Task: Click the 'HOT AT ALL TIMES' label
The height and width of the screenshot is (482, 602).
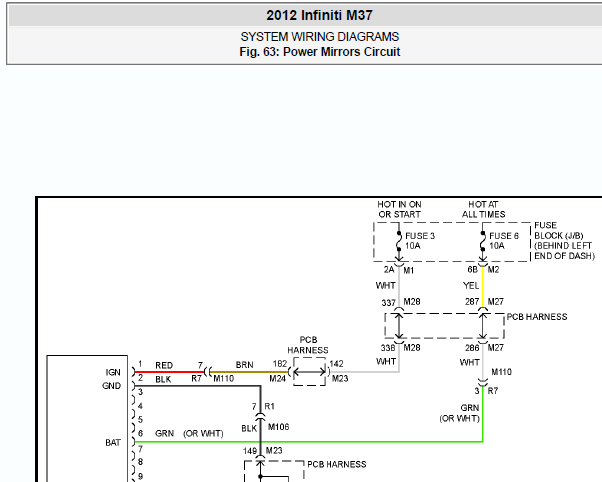Action: 483,209
